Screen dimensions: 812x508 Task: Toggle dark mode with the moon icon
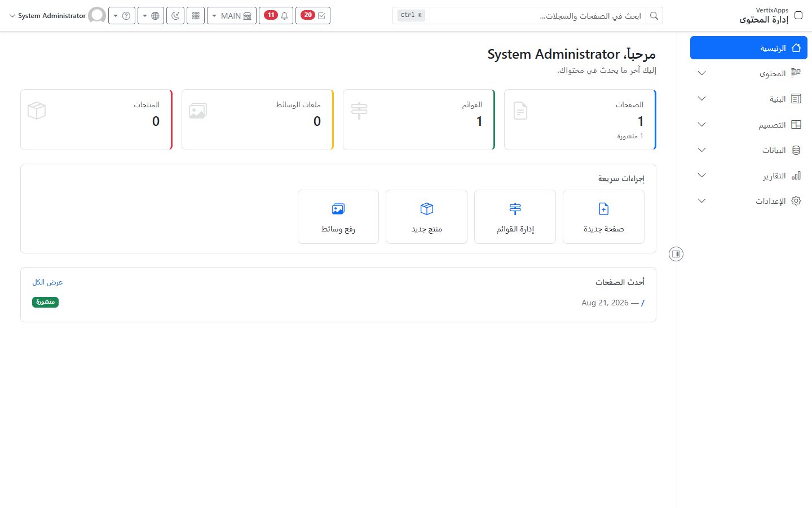pos(175,16)
